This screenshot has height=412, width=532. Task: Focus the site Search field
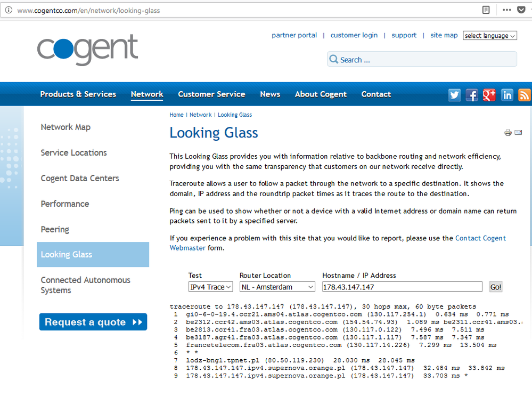pos(422,60)
